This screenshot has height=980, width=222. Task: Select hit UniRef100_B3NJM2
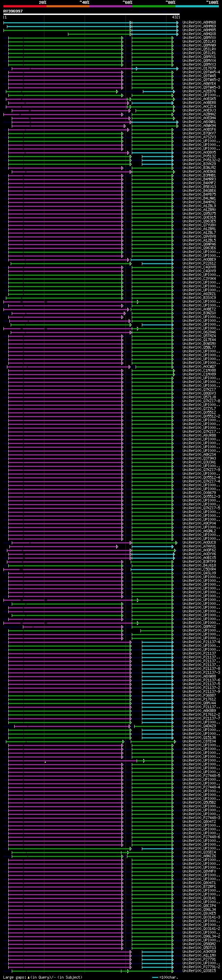(x=199, y=168)
